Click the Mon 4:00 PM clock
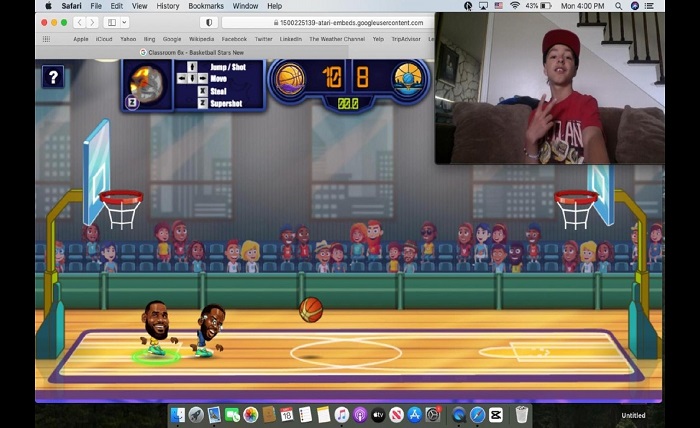 point(583,6)
